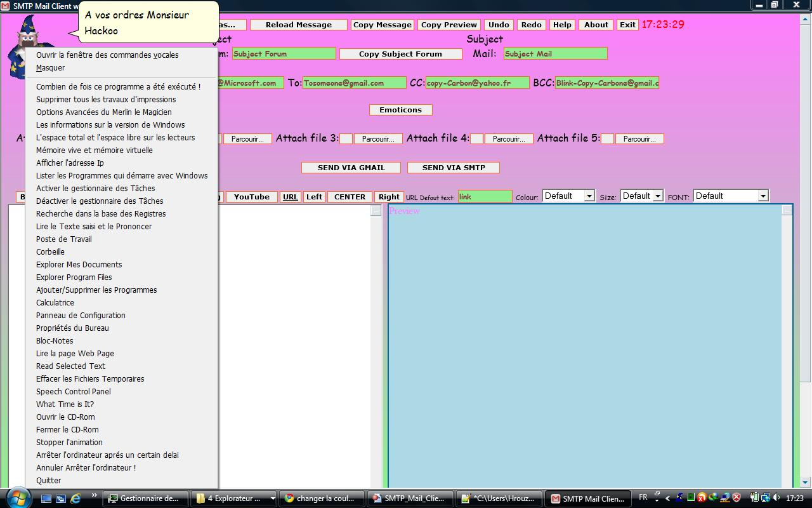Screen dimensions: 812x508
Task: Open Gestionnaire de tâches taskbar button
Action: point(146,498)
